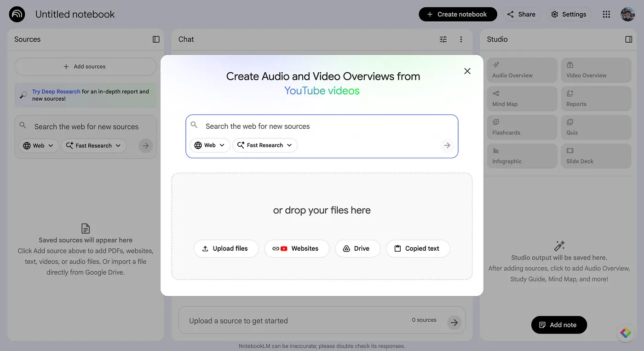Open the user profile avatar

[x=627, y=14]
